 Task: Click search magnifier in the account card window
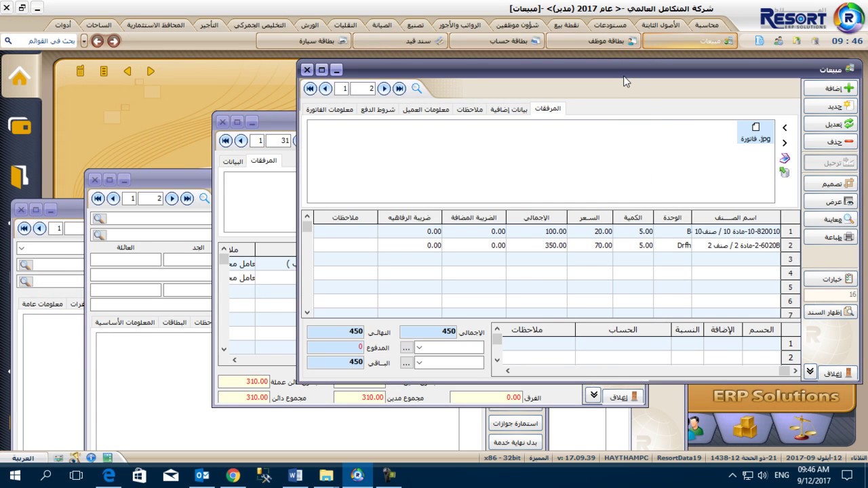(204, 199)
